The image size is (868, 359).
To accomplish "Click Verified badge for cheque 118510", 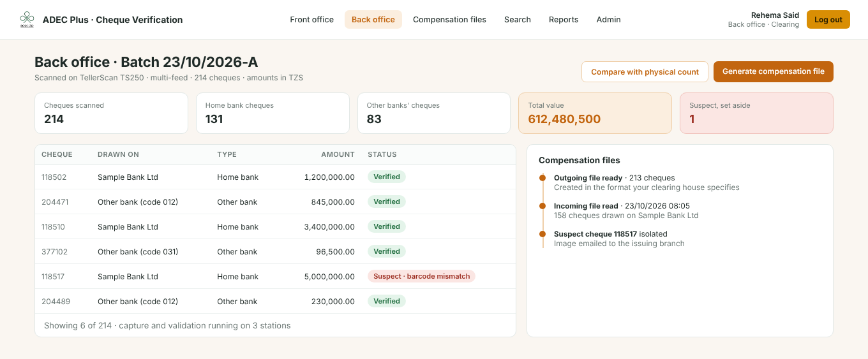I will pos(387,227).
